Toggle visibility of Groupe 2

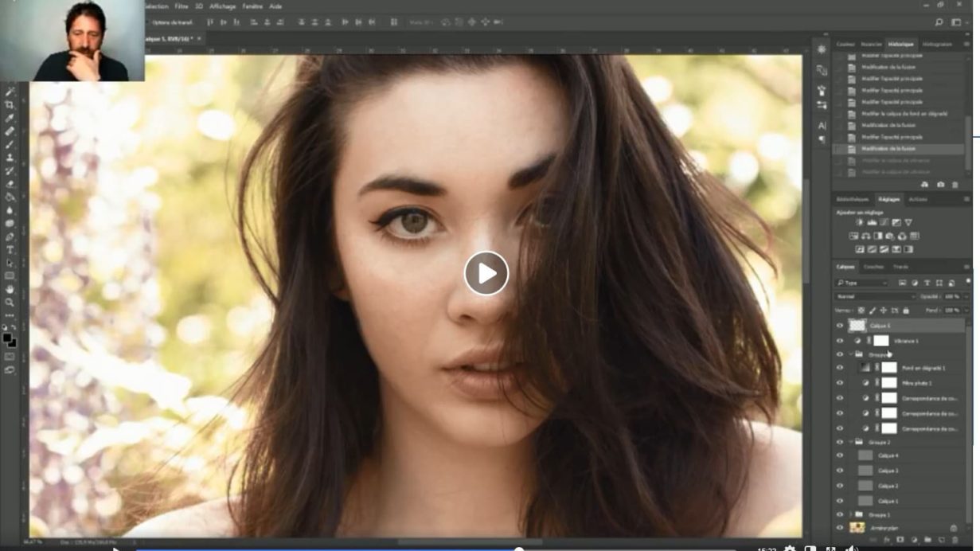pos(840,442)
